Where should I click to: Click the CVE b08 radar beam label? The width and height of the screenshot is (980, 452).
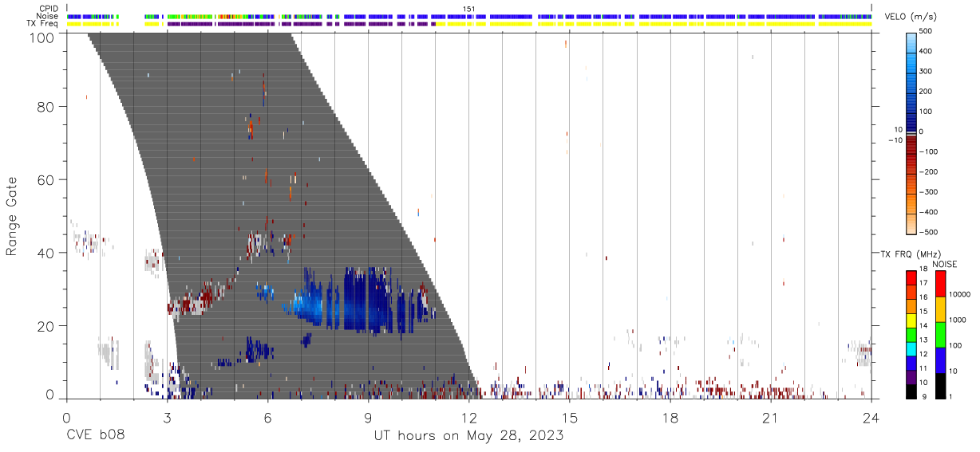coord(95,436)
